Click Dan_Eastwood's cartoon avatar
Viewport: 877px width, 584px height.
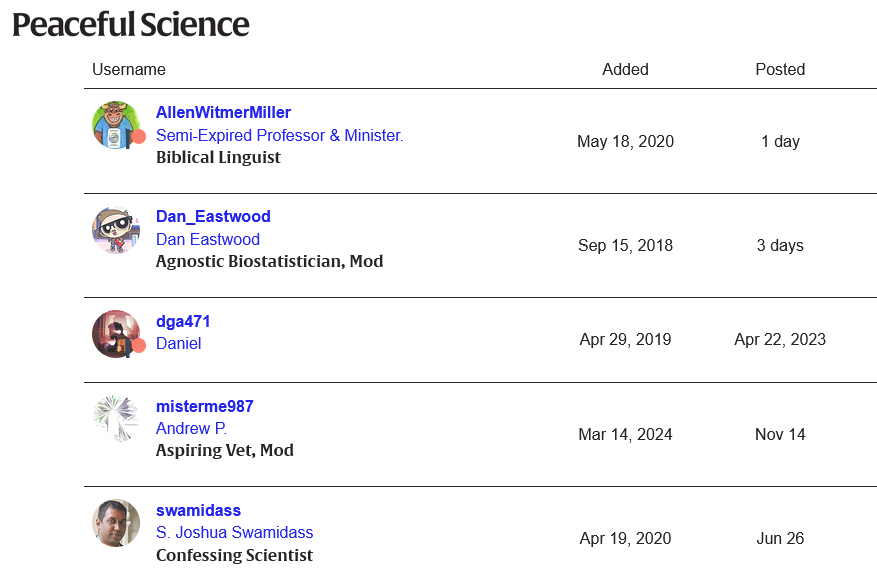coord(116,230)
